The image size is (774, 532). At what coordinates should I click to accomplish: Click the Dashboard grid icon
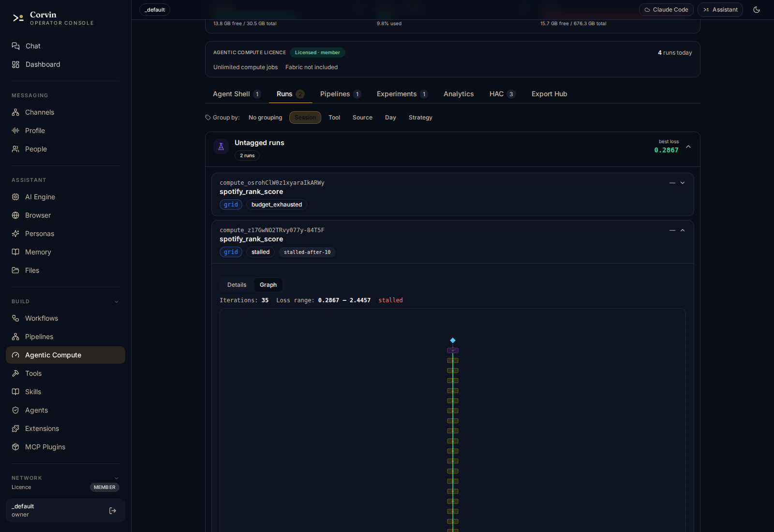pyautogui.click(x=15, y=64)
